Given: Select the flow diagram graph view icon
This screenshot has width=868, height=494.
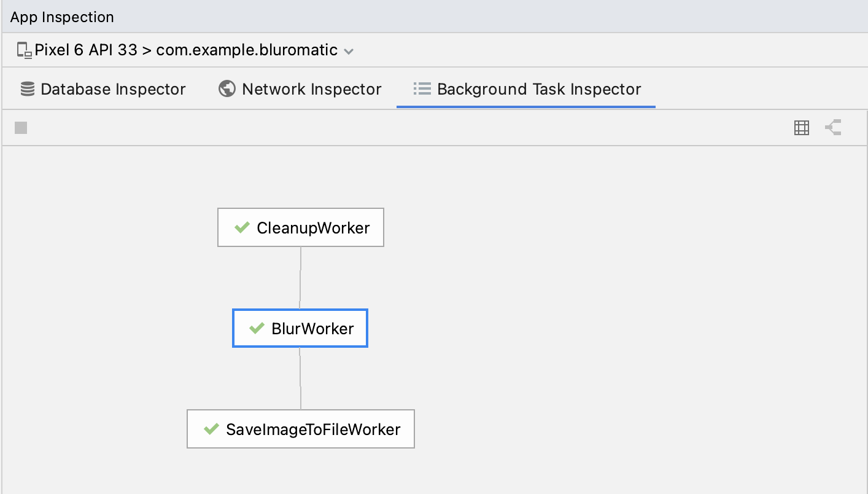Looking at the screenshot, I should coord(833,128).
